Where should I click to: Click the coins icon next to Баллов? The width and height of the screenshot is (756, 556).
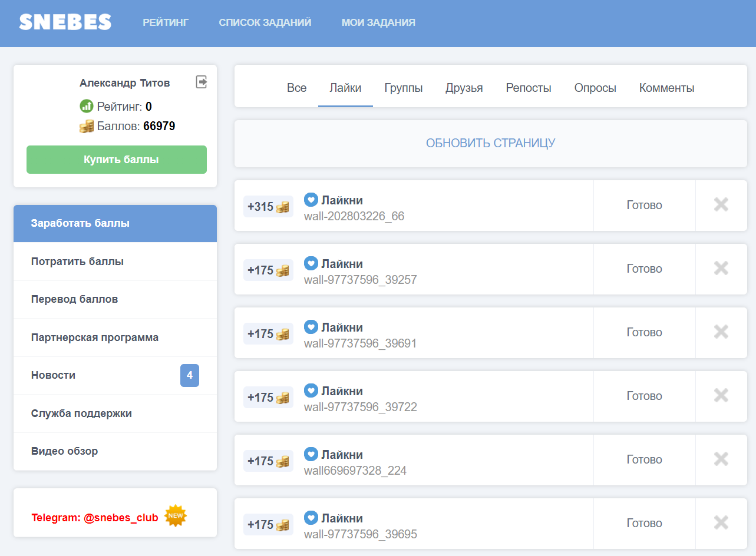[87, 126]
